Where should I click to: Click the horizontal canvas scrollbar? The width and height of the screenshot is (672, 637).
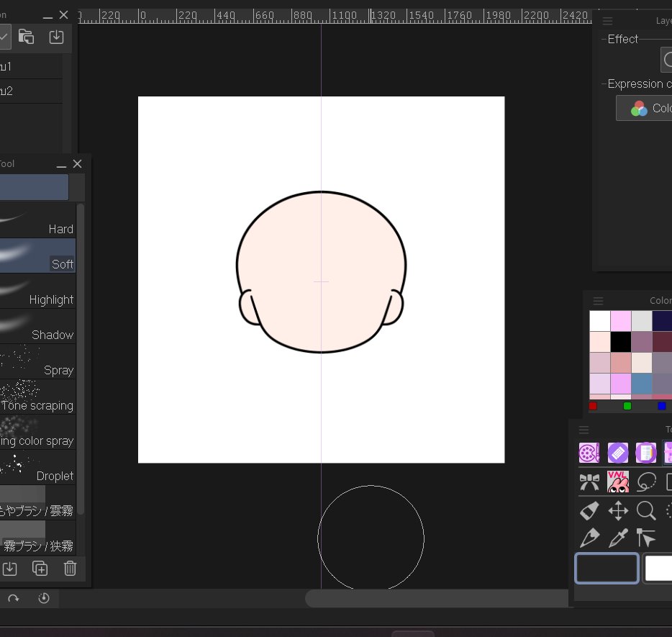click(437, 598)
